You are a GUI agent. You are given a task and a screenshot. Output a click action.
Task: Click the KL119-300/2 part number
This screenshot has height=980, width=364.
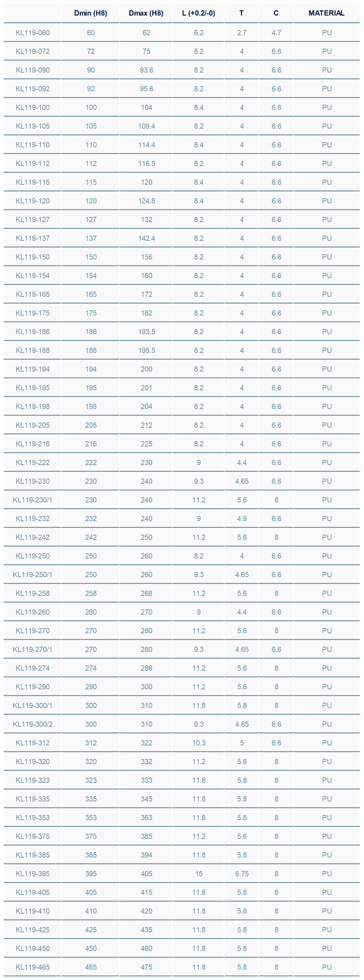click(33, 724)
